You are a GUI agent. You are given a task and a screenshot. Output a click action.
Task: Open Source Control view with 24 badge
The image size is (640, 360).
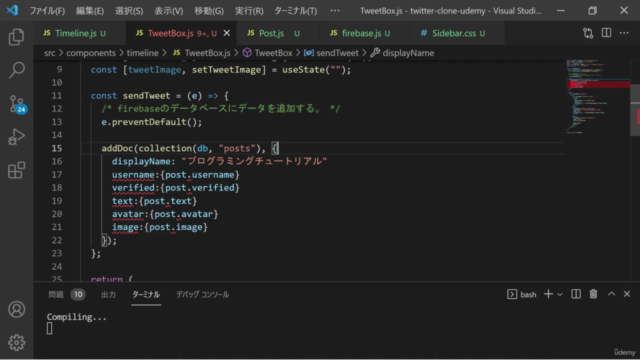click(x=17, y=104)
